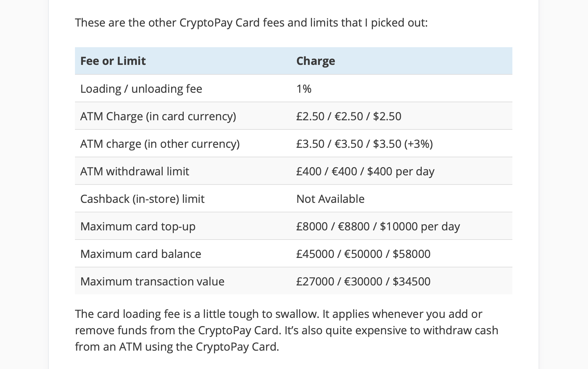Click the '£3.50 / €3.50 / $3.50 (+3%)' value
Screen dimensions: 588x369
coord(364,144)
